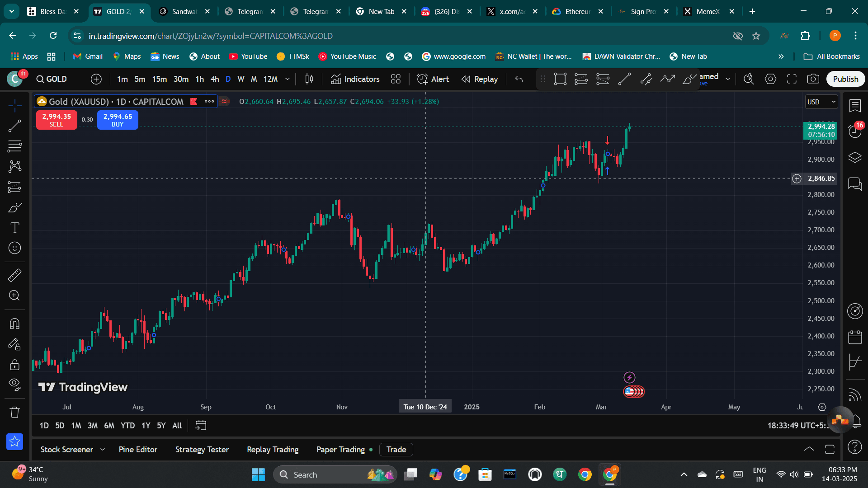Select the Trend Line drawing tool
The width and height of the screenshot is (868, 488).
(x=14, y=126)
